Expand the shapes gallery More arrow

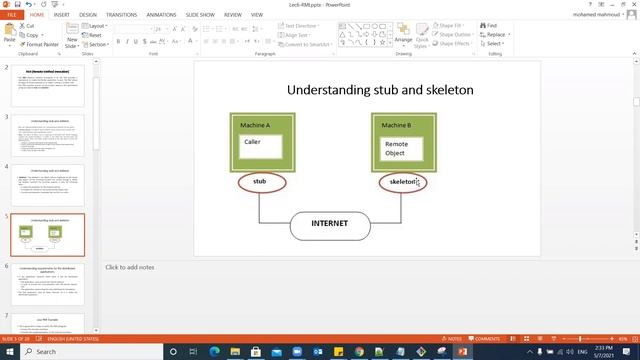pos(390,42)
